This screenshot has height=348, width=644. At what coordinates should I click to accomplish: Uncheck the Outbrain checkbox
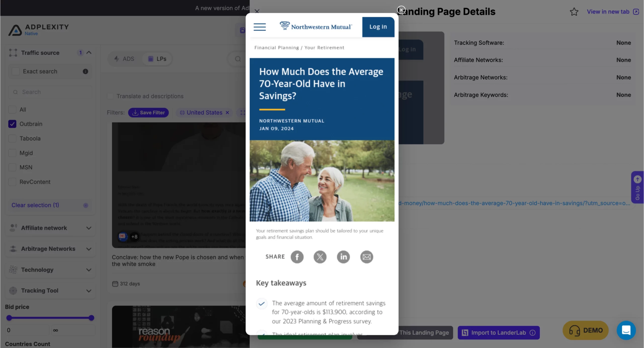pos(12,124)
